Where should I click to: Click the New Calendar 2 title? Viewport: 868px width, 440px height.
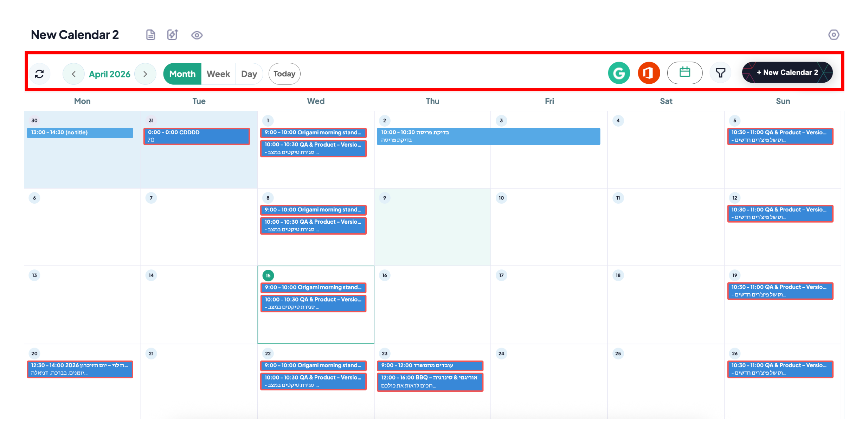pos(75,35)
